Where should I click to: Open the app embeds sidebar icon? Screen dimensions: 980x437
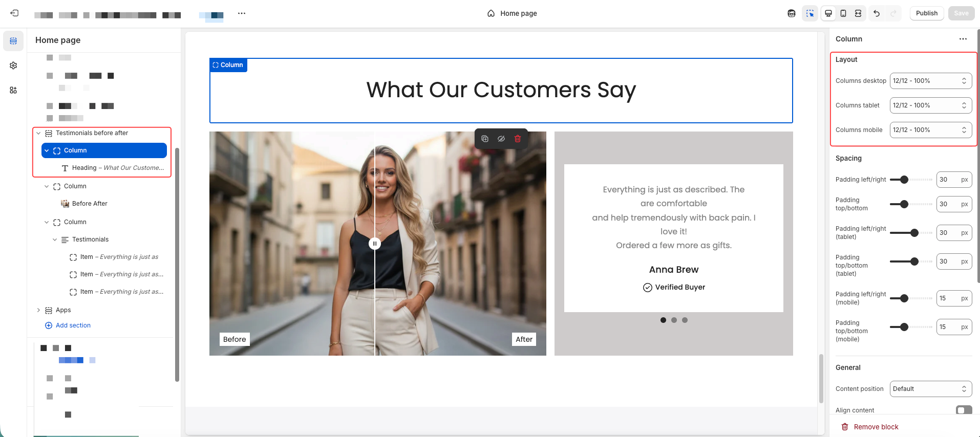13,90
